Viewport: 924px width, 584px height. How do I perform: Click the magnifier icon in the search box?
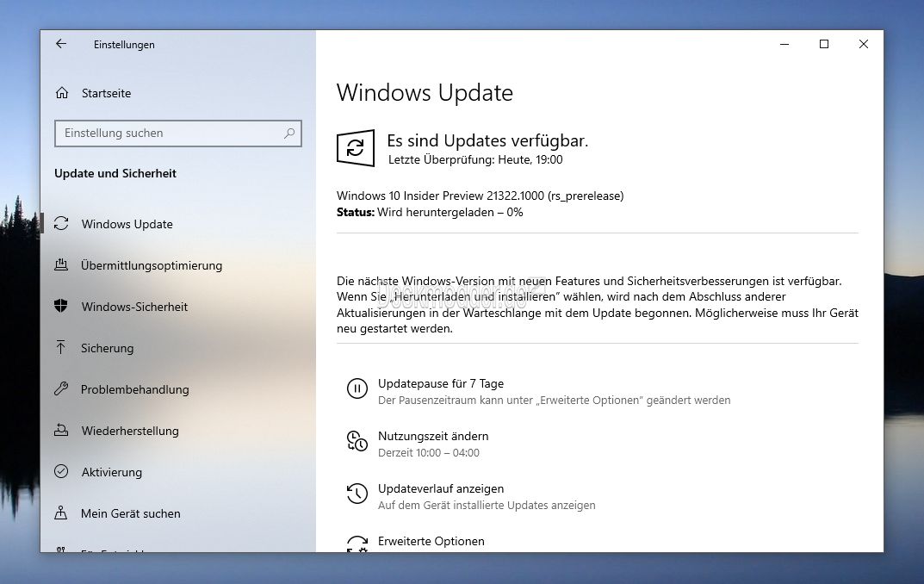pos(289,134)
